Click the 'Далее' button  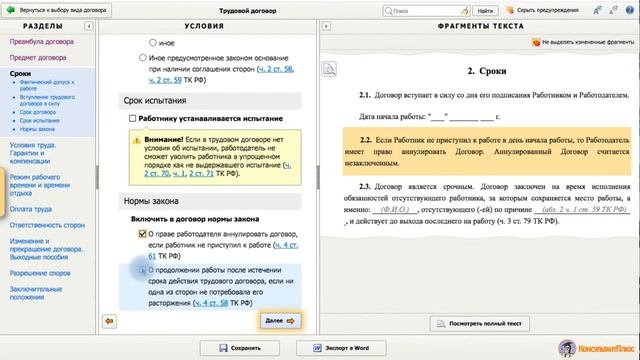coord(280,321)
